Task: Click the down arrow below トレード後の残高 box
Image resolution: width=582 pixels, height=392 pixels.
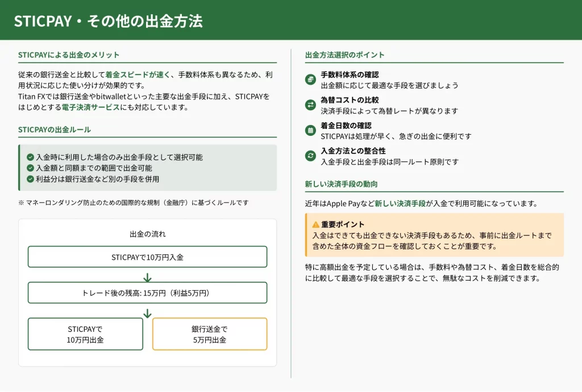Action: pyautogui.click(x=147, y=313)
